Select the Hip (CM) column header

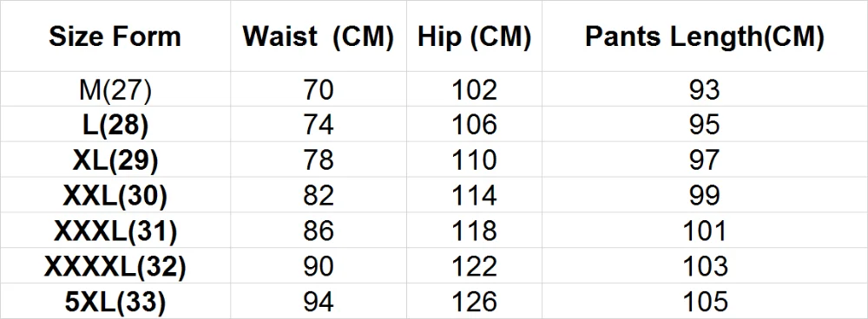[475, 36]
